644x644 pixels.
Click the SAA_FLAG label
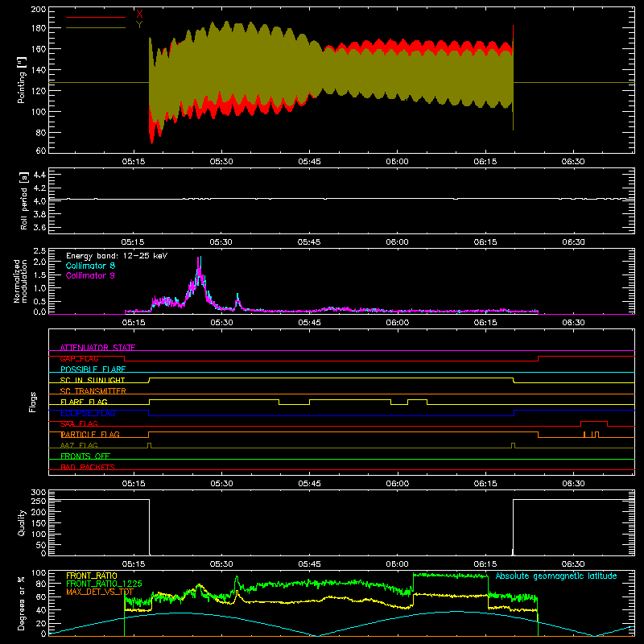pyautogui.click(x=79, y=423)
